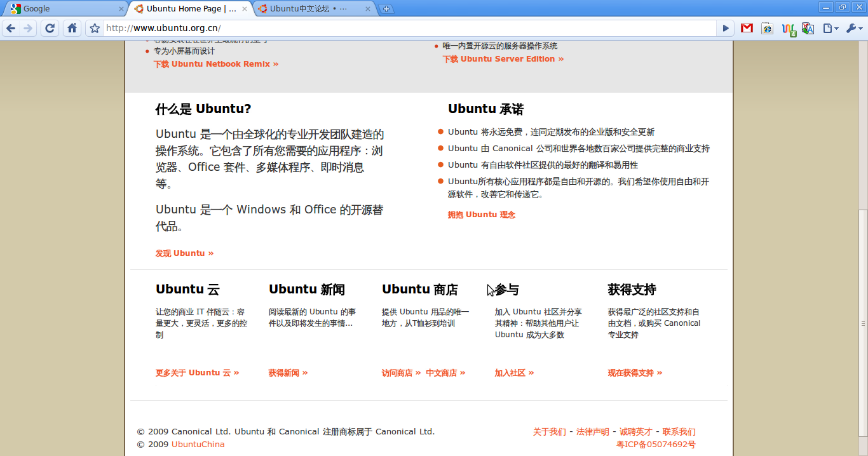Go forward to the next page
This screenshot has width=868, height=456.
27,28
